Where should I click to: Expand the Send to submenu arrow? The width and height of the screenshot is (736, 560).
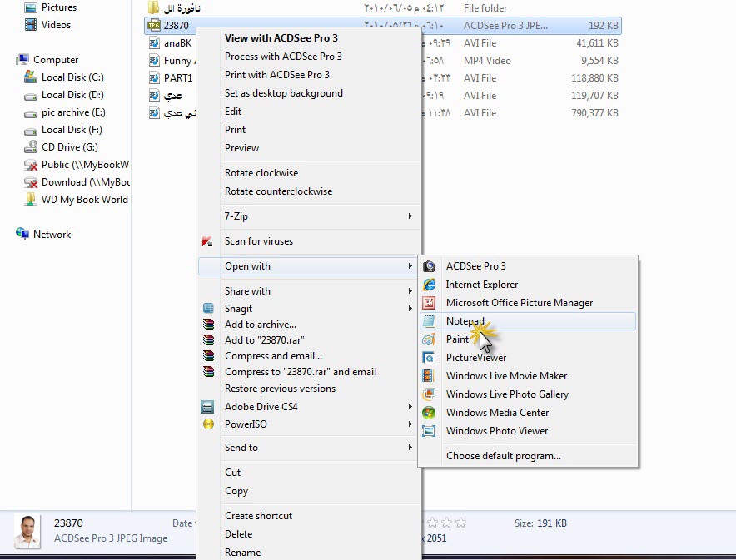pyautogui.click(x=410, y=448)
